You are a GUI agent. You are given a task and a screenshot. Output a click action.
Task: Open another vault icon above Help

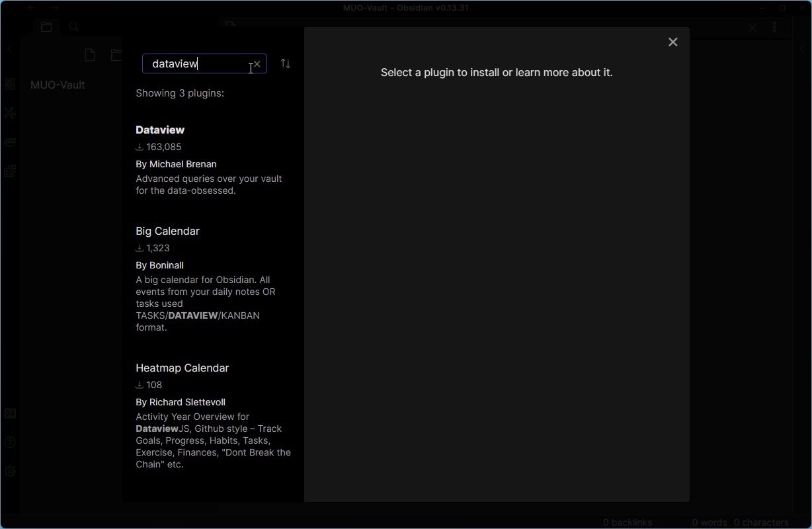click(9, 413)
